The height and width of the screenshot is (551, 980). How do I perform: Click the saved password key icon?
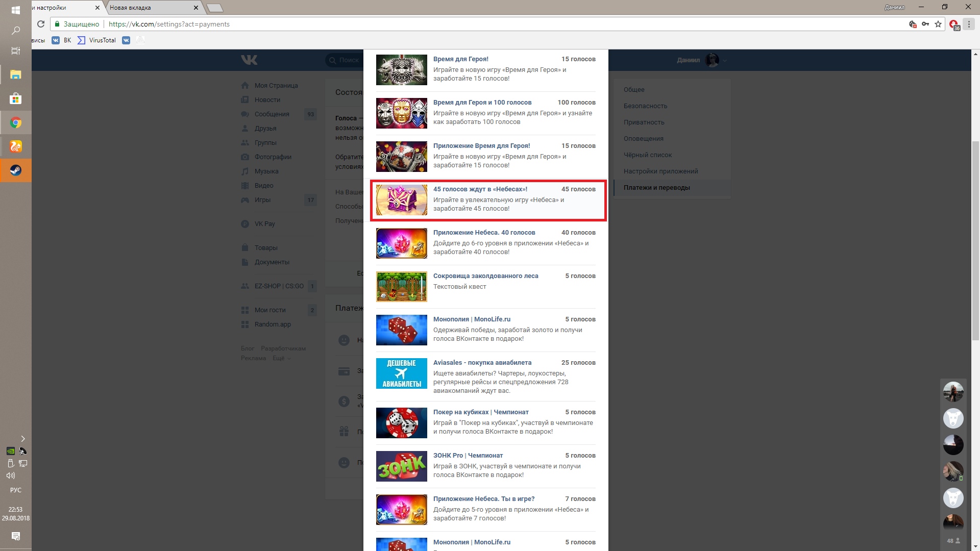[925, 24]
